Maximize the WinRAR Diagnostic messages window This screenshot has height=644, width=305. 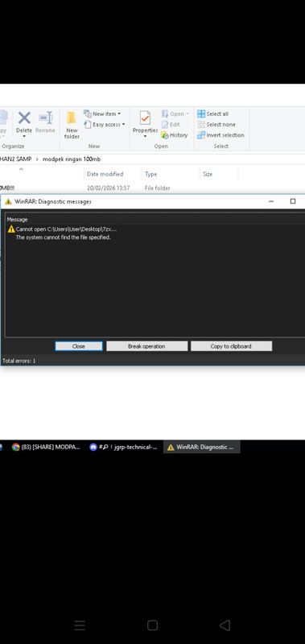(x=293, y=201)
